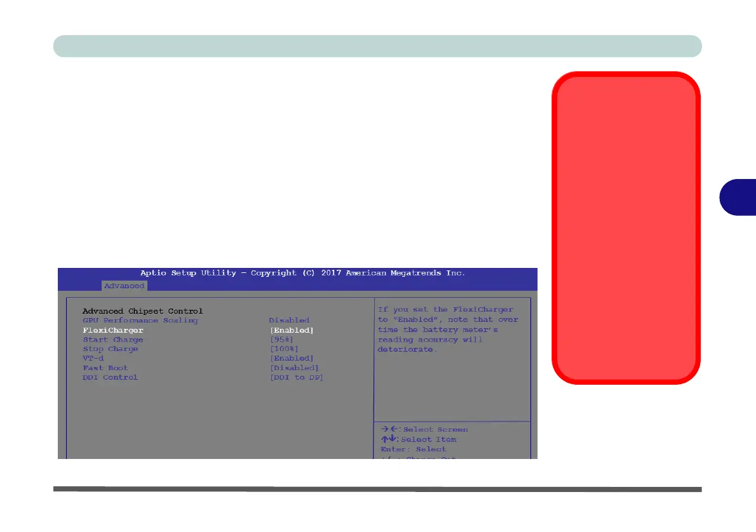Toggle the VT-d [Enabled] value

click(292, 358)
